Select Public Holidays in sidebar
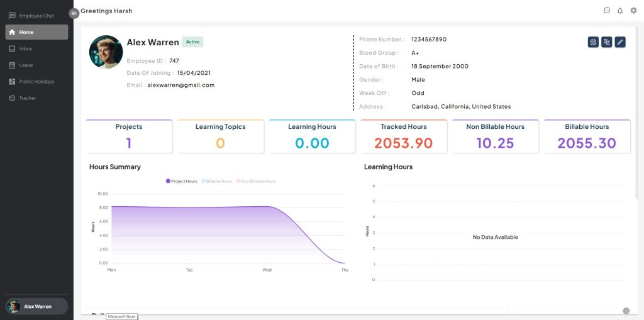 coord(36,82)
